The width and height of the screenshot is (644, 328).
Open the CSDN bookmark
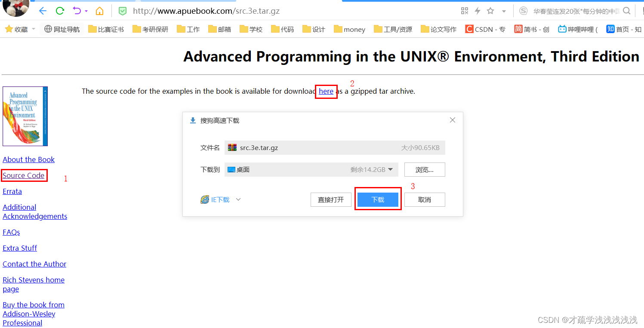[485, 29]
